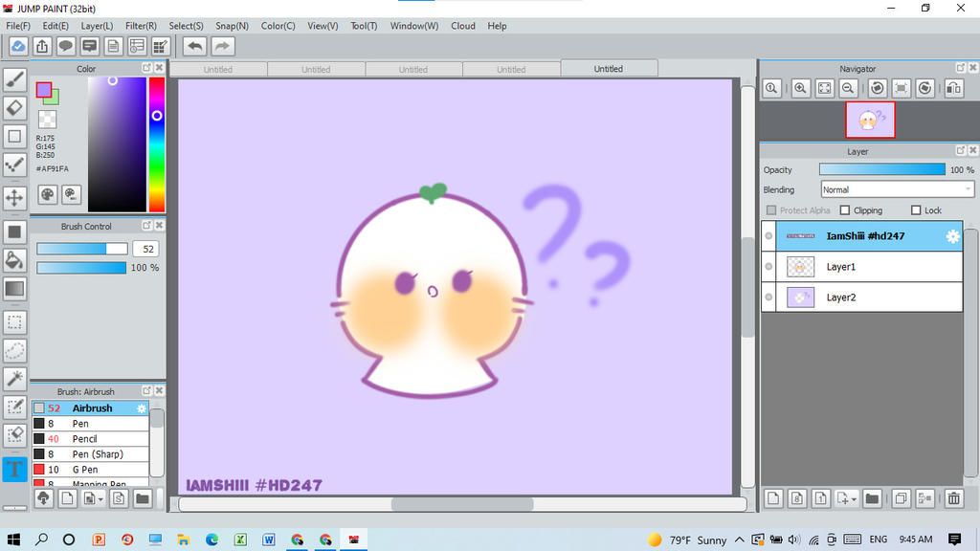Delete layer with the trash icon
The width and height of the screenshot is (980, 551).
click(954, 497)
